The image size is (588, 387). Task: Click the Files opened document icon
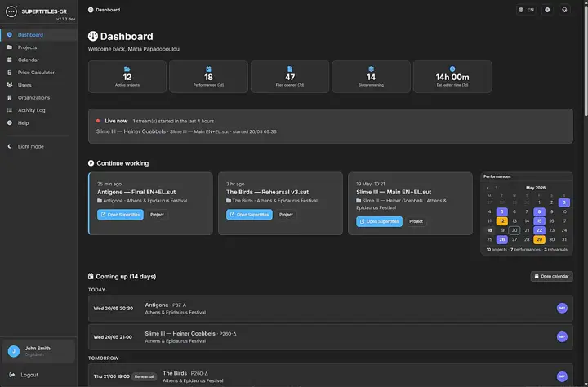coord(289,69)
